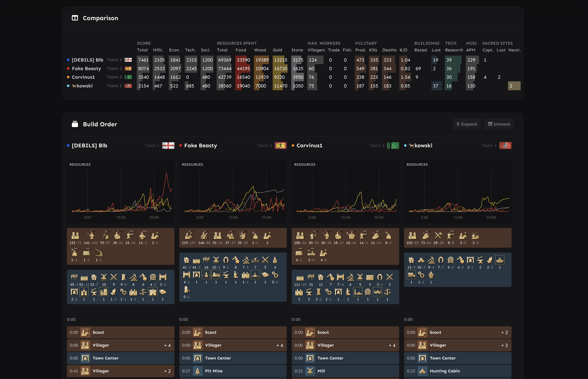The width and height of the screenshot is (588, 379).
Task: Click Mill icon in Corvinus1's build order
Action: coord(310,371)
